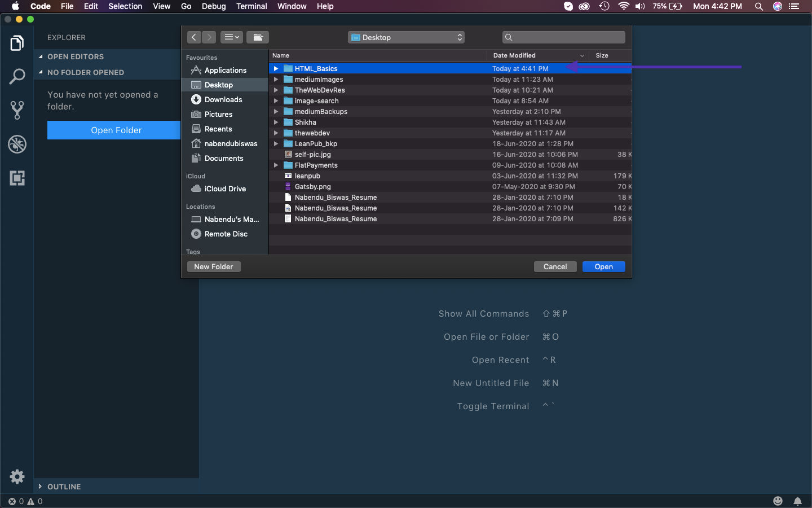
Task: Select Applications in Favourites sidebar
Action: (224, 70)
